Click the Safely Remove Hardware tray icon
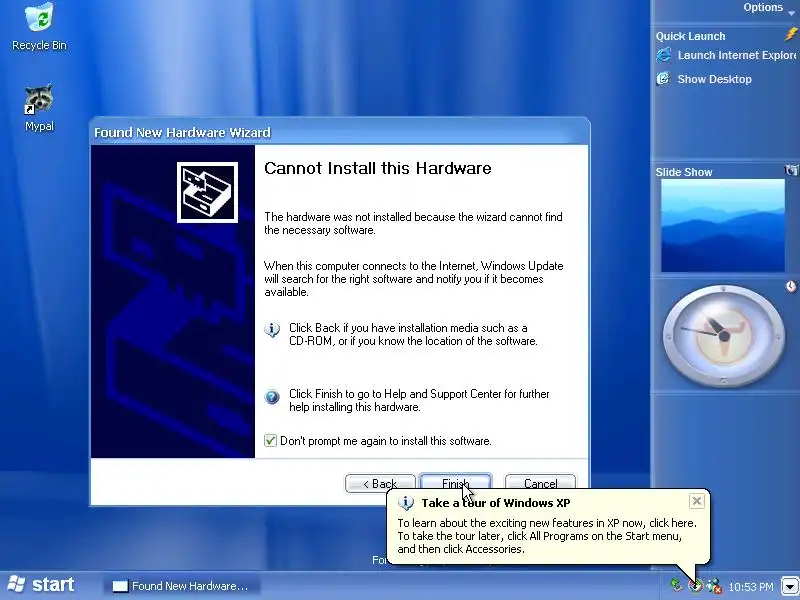The height and width of the screenshot is (600, 800). [x=677, y=585]
